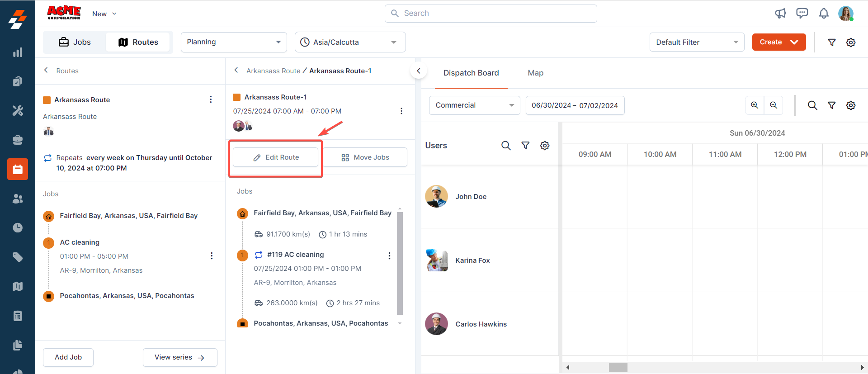Zoom out on the dispatch board timeline
Image resolution: width=868 pixels, height=374 pixels.
pyautogui.click(x=774, y=105)
